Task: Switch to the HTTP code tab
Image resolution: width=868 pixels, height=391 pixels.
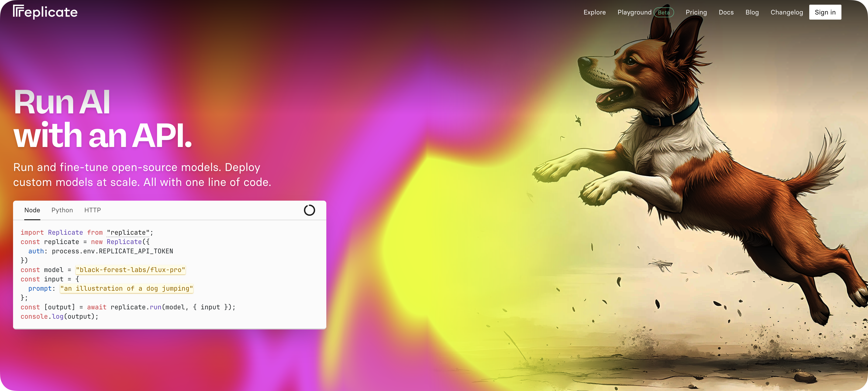Action: tap(92, 210)
